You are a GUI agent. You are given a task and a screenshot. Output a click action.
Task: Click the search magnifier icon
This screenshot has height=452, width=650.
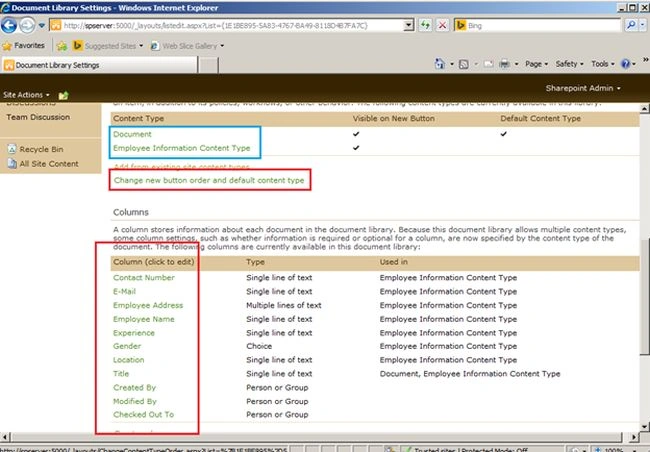[x=631, y=26]
